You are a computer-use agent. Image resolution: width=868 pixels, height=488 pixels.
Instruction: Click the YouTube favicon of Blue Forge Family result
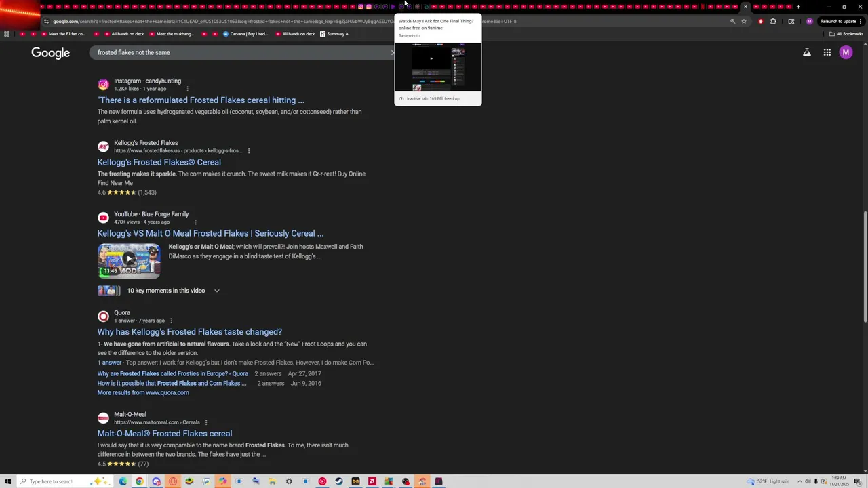pos(103,218)
